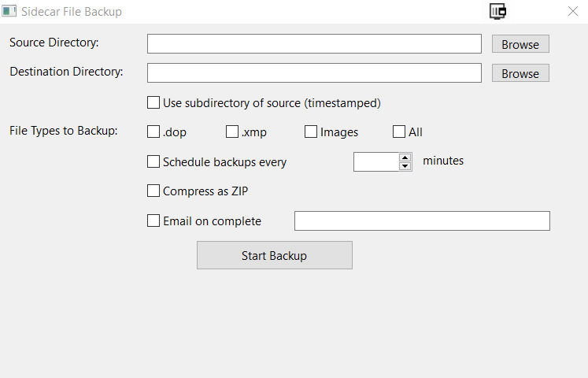Viewport: 588px width, 378px height.
Task: Browse for the source directory
Action: (520, 44)
